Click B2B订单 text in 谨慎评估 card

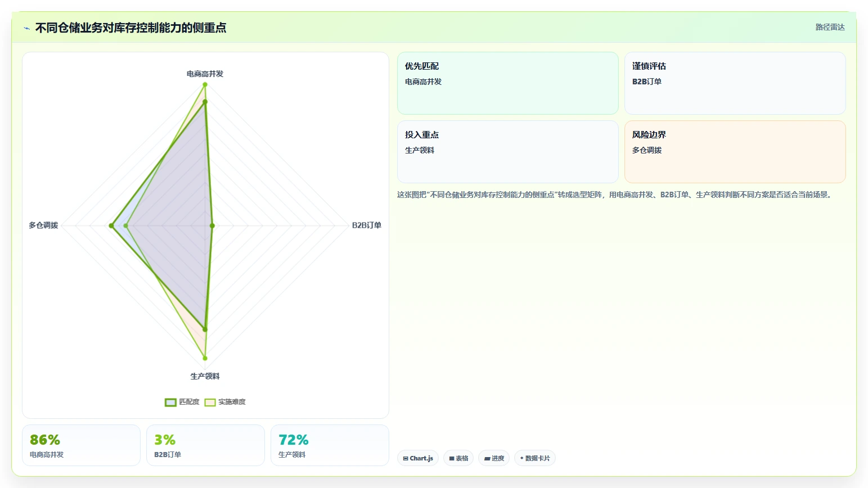[x=647, y=82]
